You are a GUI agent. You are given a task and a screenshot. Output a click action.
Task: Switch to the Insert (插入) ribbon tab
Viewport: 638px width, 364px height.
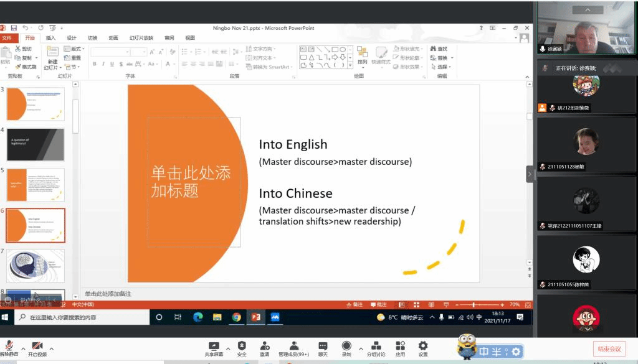click(50, 38)
